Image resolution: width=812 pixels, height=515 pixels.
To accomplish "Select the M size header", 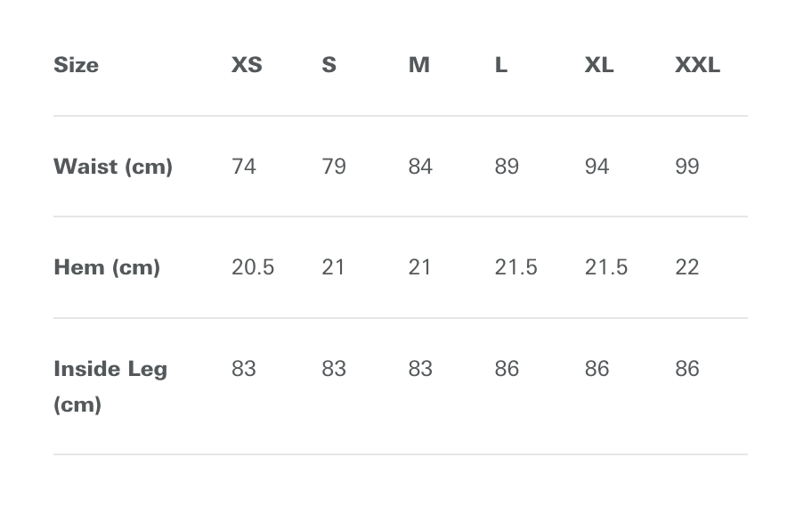I will [x=419, y=65].
